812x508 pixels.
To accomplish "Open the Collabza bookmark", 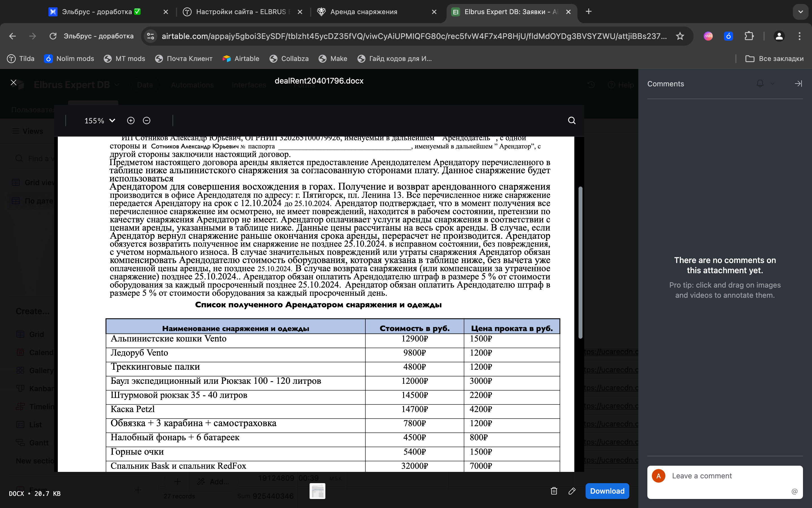I will [289, 58].
